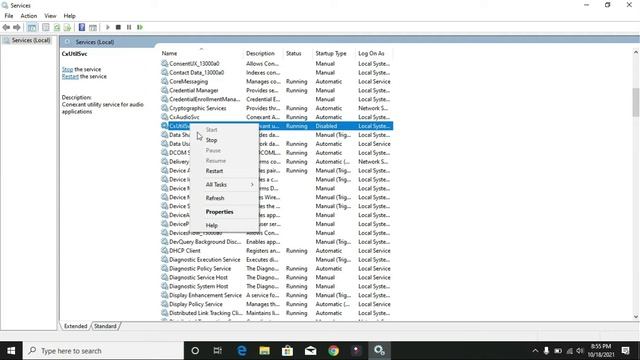Select the CxAudioSvc service row
Screen dimensions: 640x360
point(276,117)
